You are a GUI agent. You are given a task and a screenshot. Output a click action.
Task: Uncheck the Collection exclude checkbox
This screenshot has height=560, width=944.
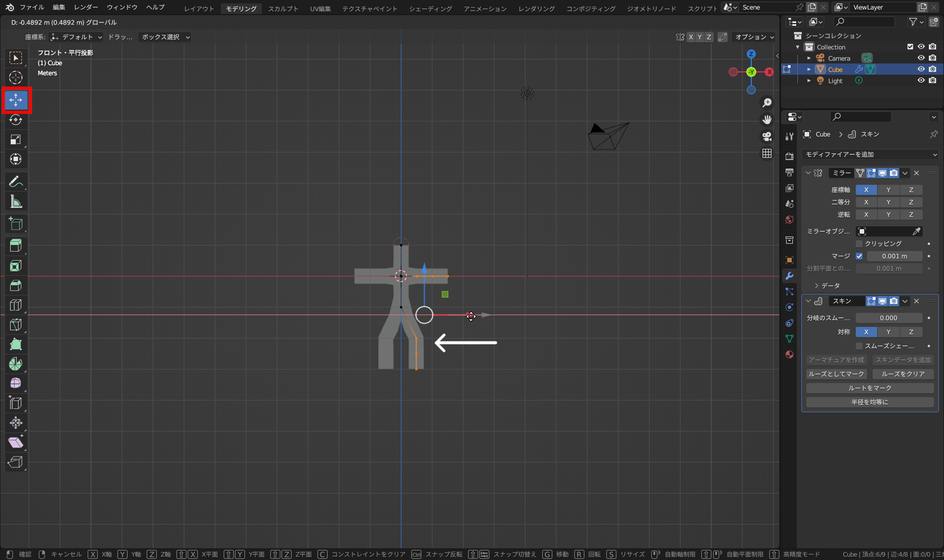coord(910,47)
